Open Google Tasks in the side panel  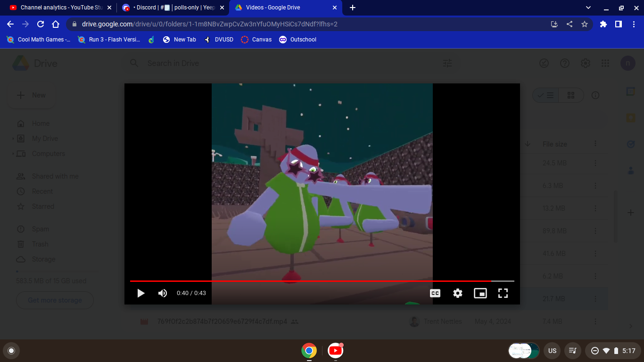pos(631,144)
